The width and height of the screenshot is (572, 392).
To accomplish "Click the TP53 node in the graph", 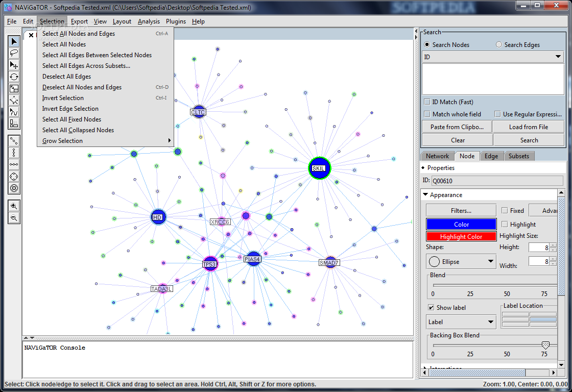I will 210,264.
